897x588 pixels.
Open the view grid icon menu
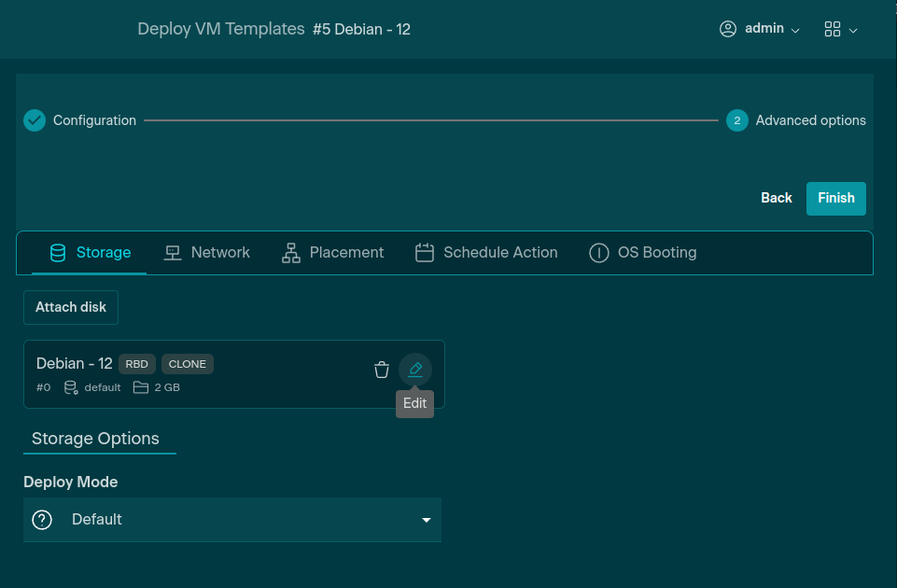tap(833, 29)
